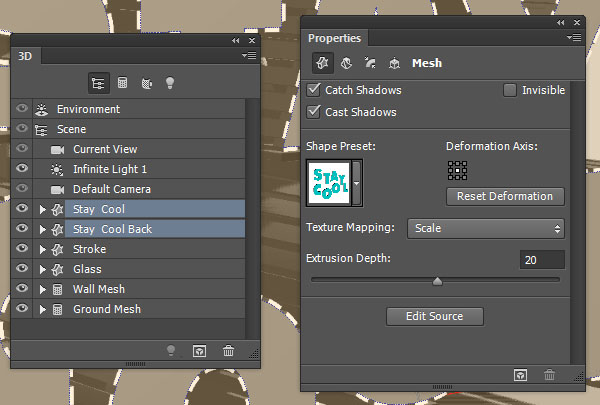This screenshot has width=600, height=405.
Task: Click the Scene row icon
Action: point(41,130)
